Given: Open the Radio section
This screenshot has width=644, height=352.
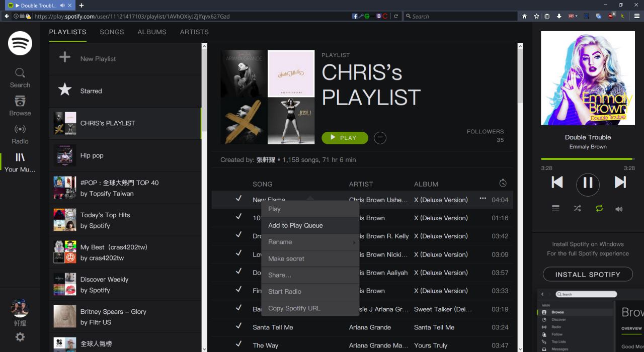Looking at the screenshot, I should tap(20, 134).
